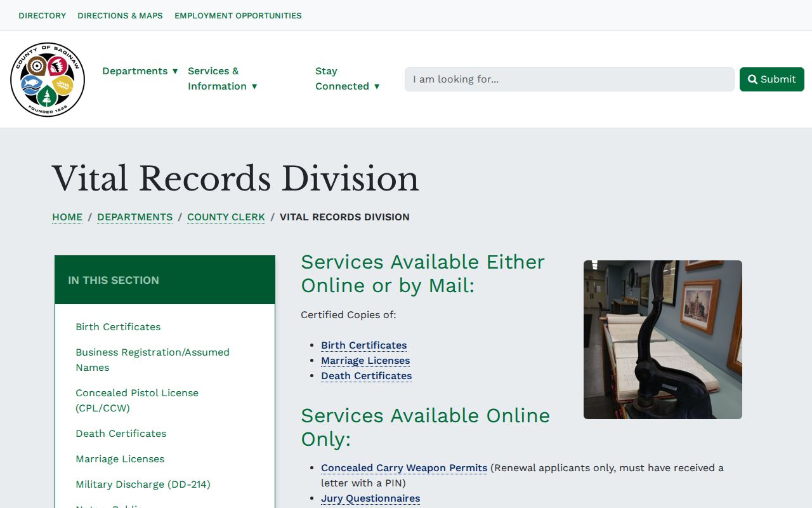Open the Directory link in top bar
This screenshot has width=812, height=508.
pyautogui.click(x=43, y=15)
